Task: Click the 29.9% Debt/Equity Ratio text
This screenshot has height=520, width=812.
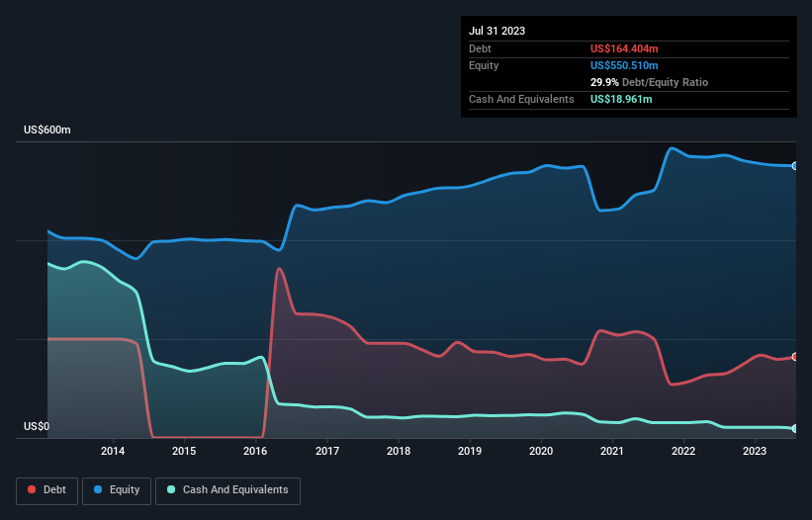Action: click(x=649, y=82)
